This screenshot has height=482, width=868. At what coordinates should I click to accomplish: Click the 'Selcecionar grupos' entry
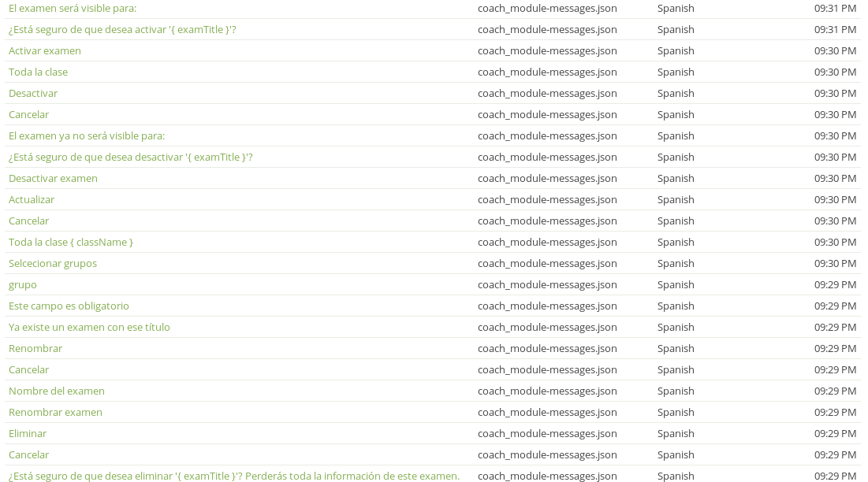pyautogui.click(x=53, y=264)
